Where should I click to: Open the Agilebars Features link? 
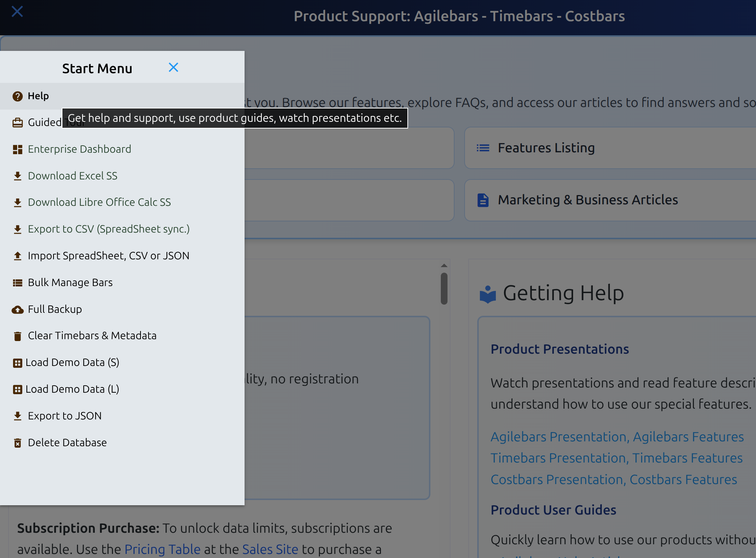(688, 437)
